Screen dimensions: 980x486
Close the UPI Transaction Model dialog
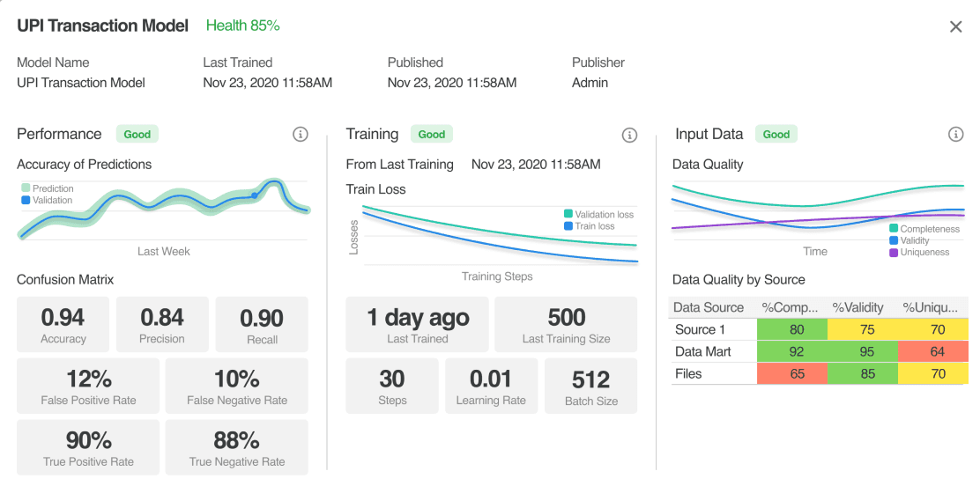pos(955,27)
